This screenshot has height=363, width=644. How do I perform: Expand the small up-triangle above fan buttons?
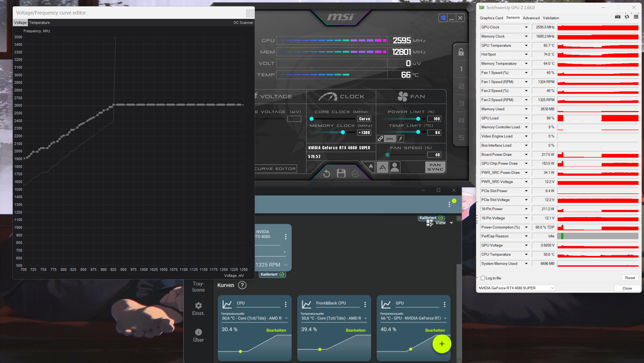(x=370, y=166)
